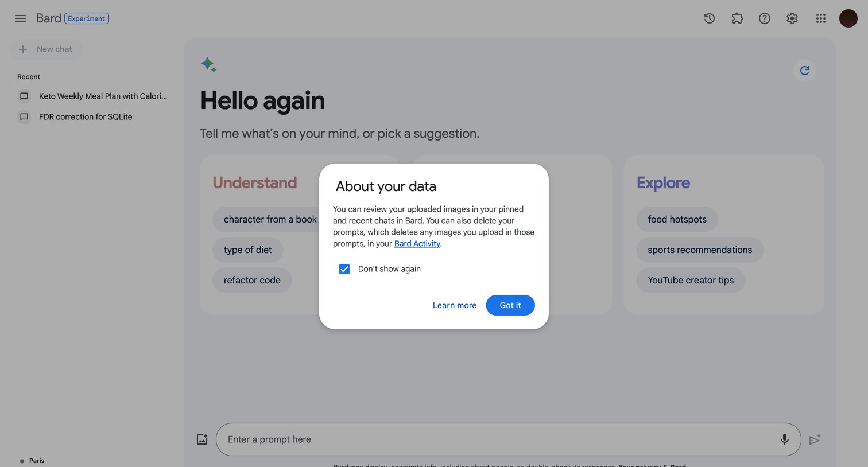This screenshot has height=467, width=868.
Task: Choose the food hotspots suggestion
Action: pyautogui.click(x=677, y=220)
